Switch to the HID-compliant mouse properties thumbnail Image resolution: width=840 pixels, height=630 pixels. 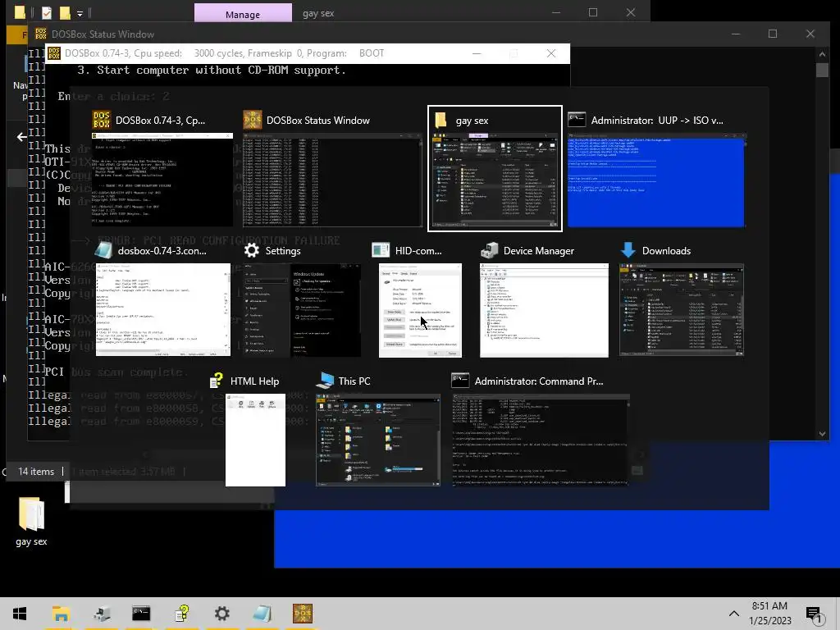coord(420,309)
